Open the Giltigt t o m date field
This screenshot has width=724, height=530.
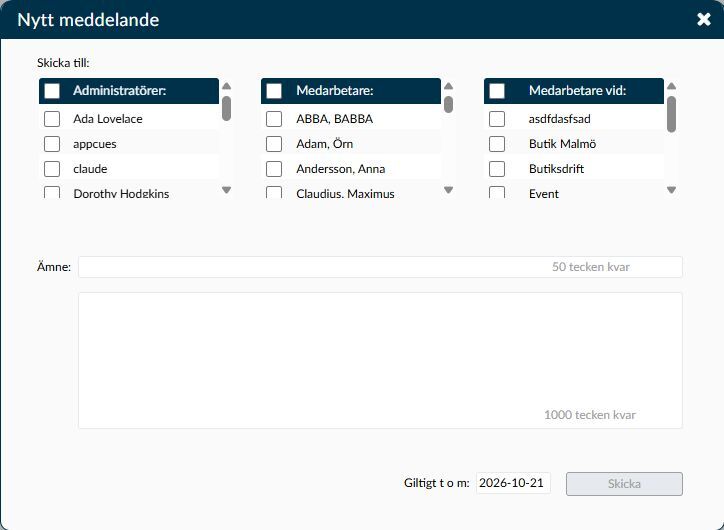[513, 483]
